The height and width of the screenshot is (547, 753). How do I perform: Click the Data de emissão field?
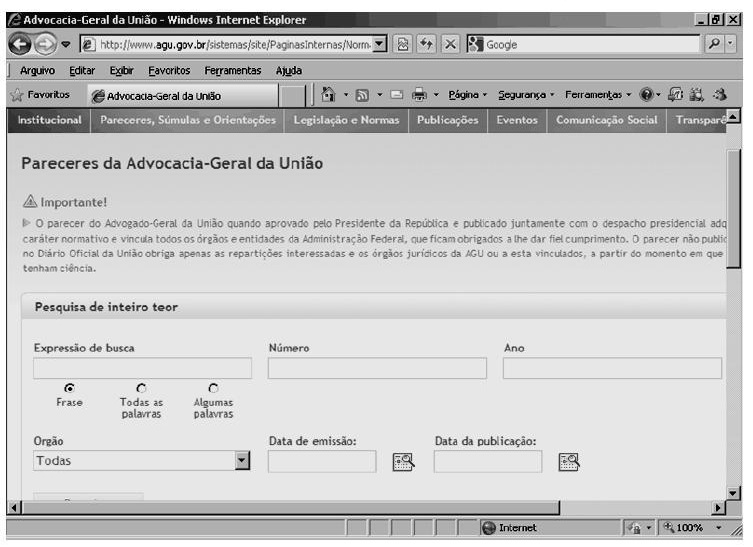point(322,461)
